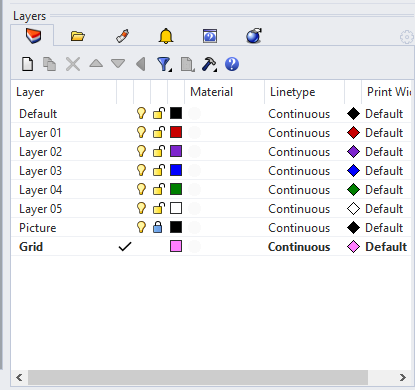415x390 pixels.
Task: Toggle Layer 05 visibility bulb
Action: point(141,208)
